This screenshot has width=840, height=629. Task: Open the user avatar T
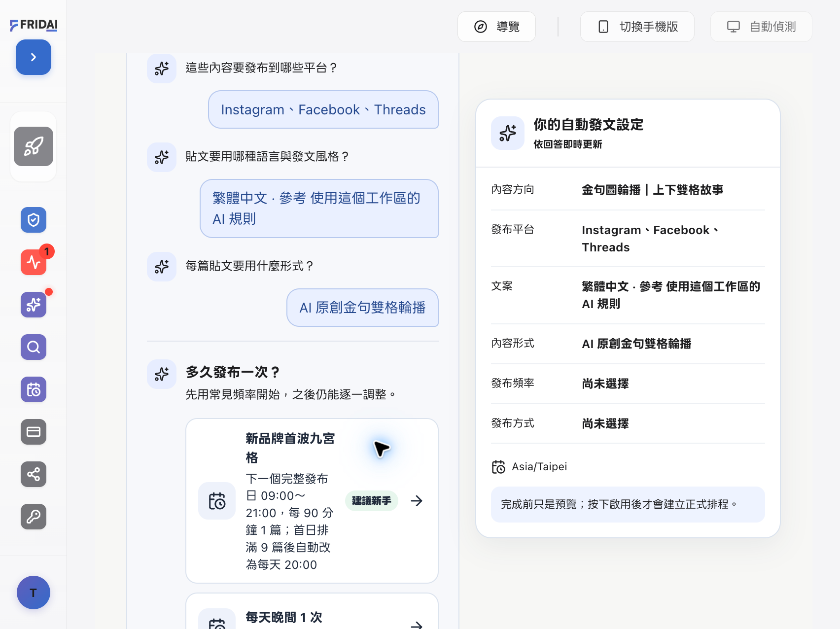tap(34, 593)
